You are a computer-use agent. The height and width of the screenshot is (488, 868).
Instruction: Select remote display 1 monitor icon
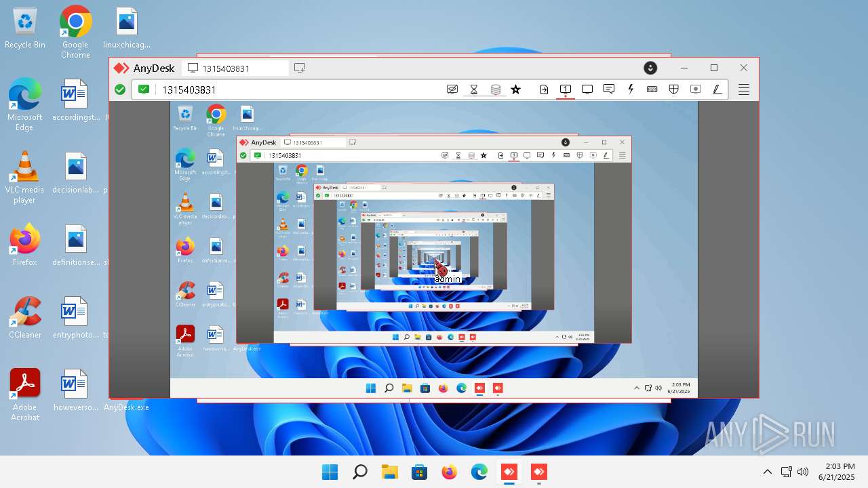pos(566,89)
